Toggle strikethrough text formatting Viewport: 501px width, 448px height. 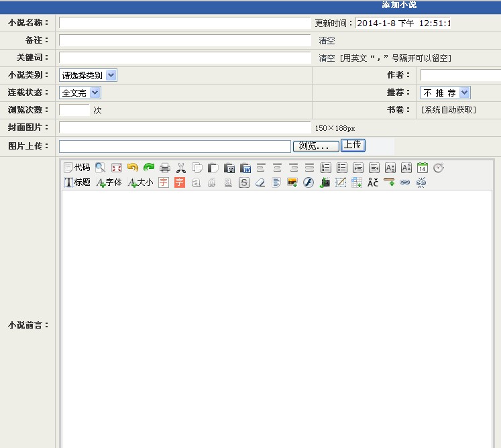[x=244, y=182]
